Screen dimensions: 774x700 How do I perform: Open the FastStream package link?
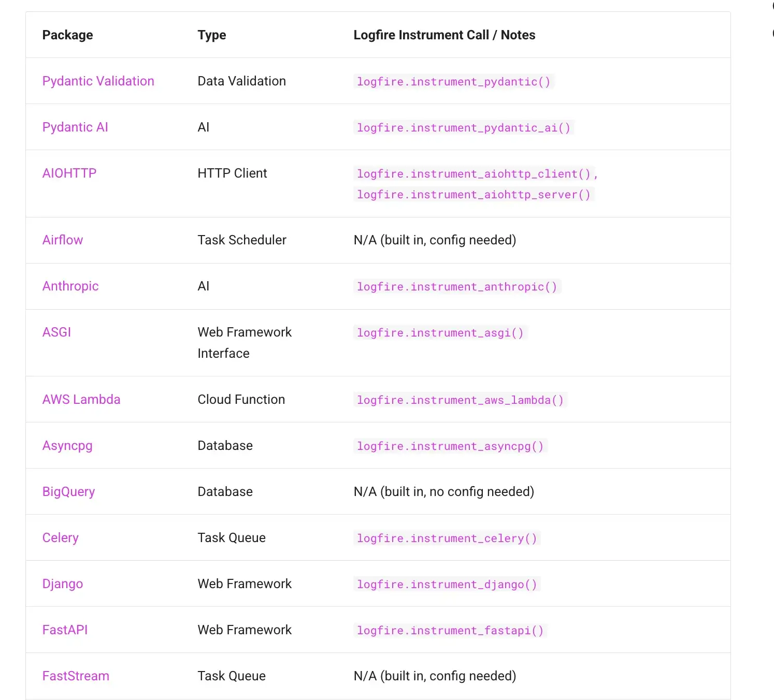pyautogui.click(x=76, y=676)
